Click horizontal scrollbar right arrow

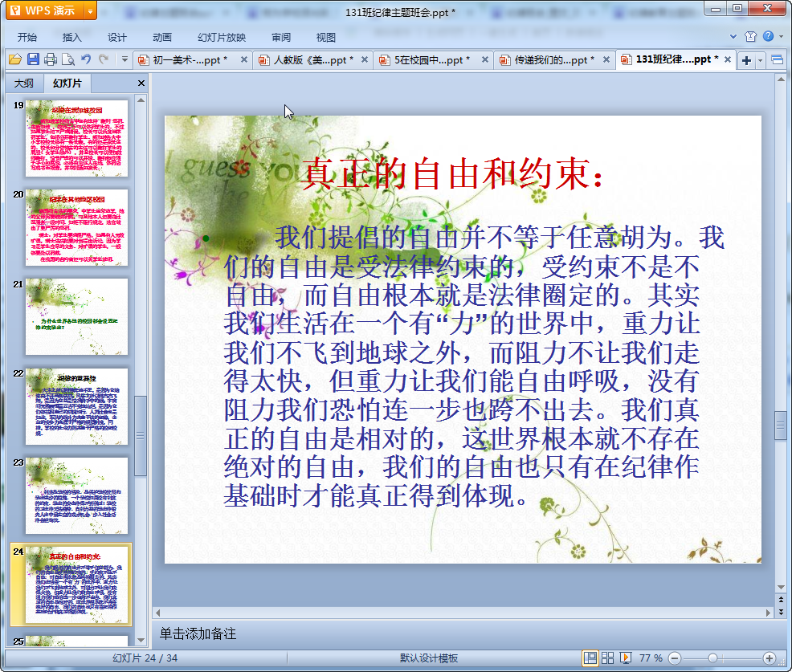pyautogui.click(x=768, y=613)
